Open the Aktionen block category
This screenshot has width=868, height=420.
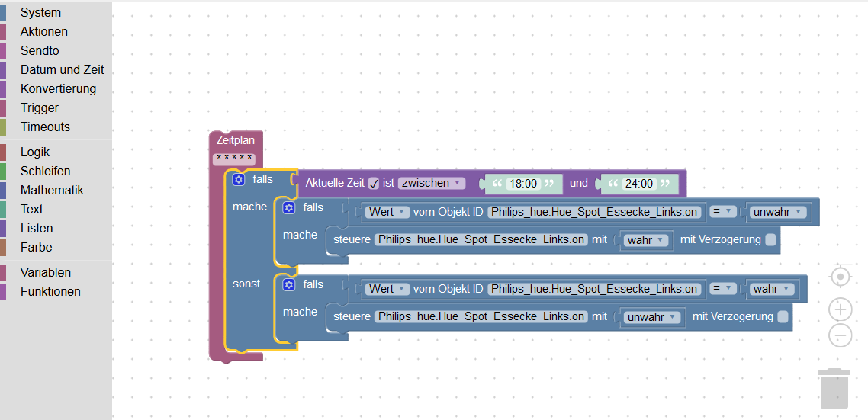click(x=56, y=31)
